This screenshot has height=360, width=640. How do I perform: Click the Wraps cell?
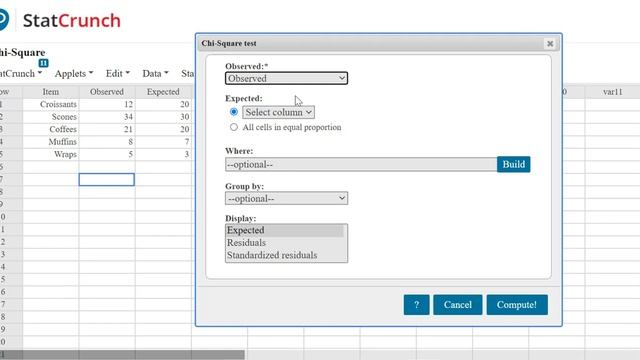pos(51,154)
